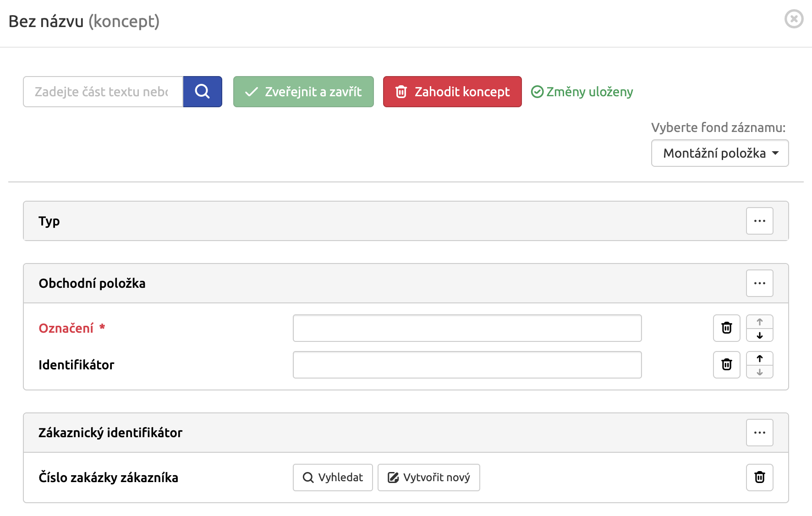This screenshot has height=516, width=812.
Task: Open the Montážní položka fund dropdown
Action: pos(719,154)
